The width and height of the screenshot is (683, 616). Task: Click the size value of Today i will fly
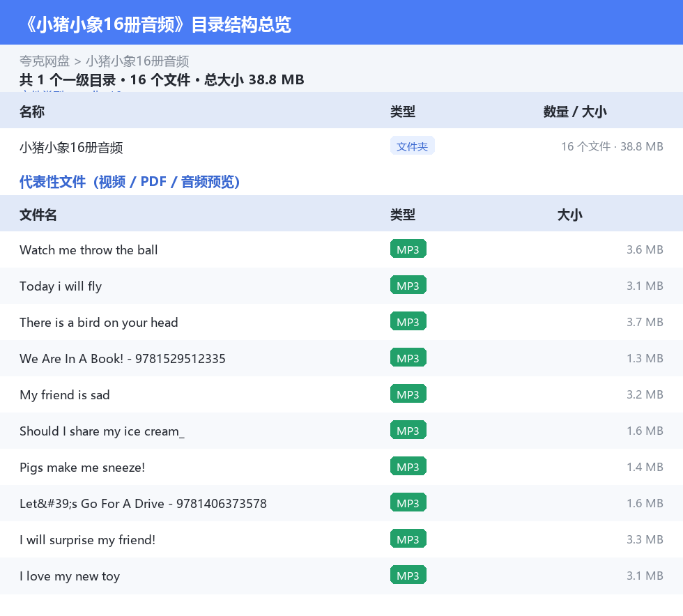coord(645,286)
